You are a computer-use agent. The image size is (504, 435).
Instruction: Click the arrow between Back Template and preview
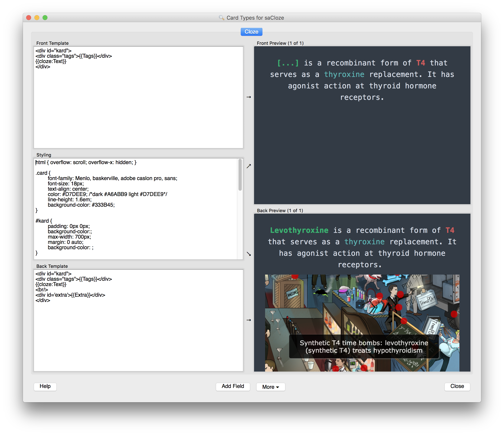pos(249,320)
